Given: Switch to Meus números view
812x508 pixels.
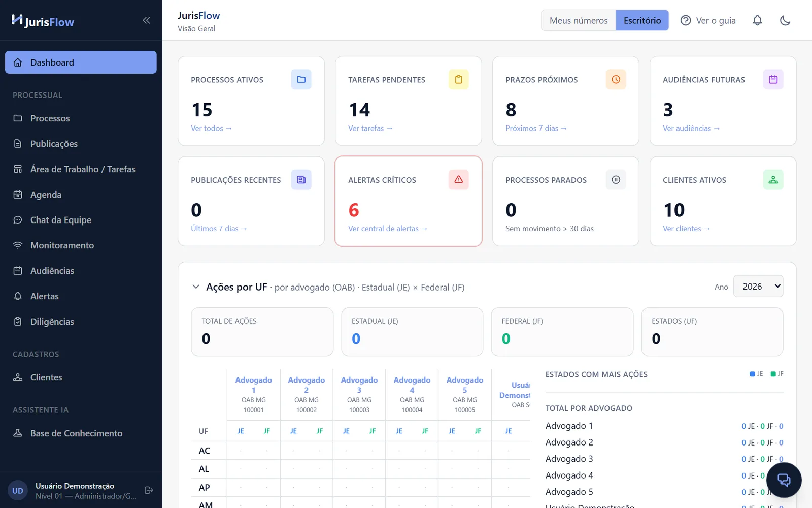Looking at the screenshot, I should (579, 20).
